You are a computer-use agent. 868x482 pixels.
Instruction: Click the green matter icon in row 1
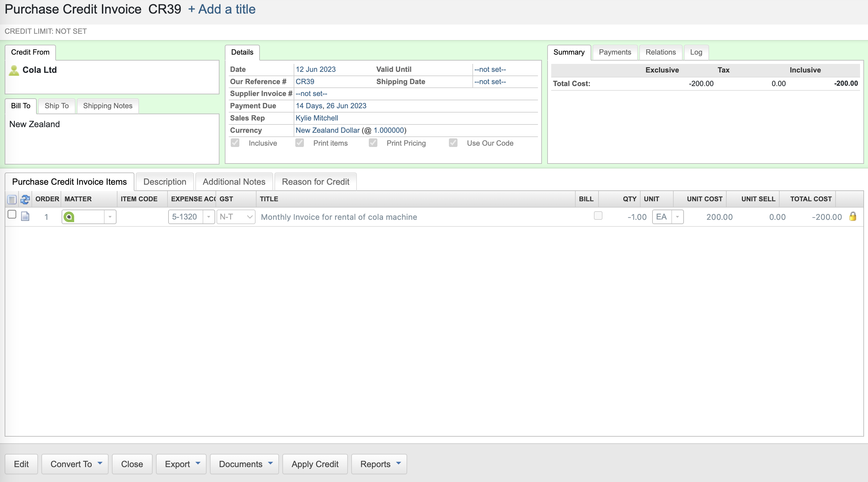pyautogui.click(x=69, y=217)
